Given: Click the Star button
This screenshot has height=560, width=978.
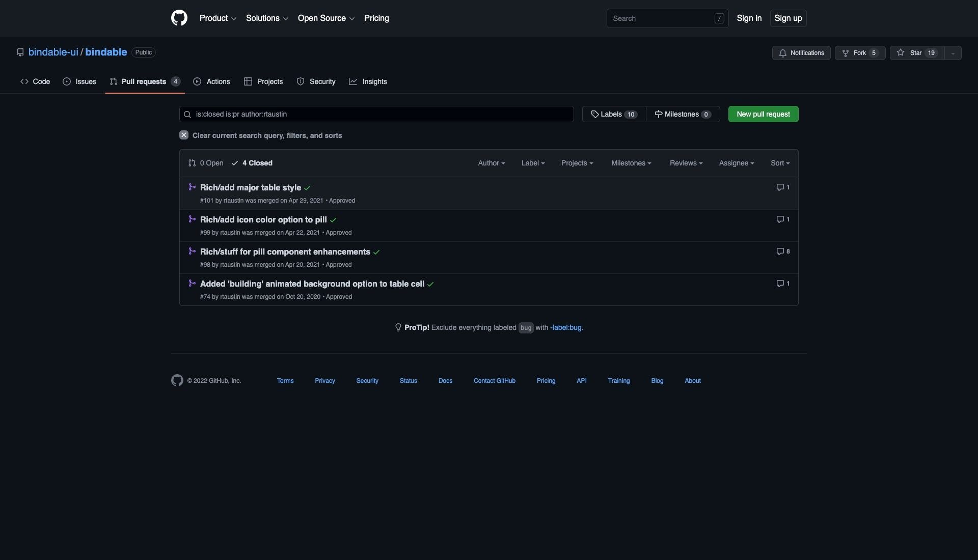Looking at the screenshot, I should 917,53.
